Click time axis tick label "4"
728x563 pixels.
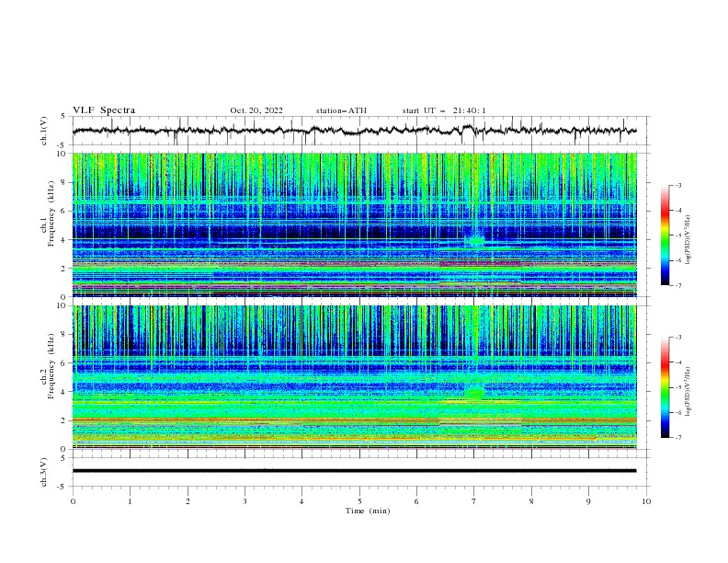point(301,501)
